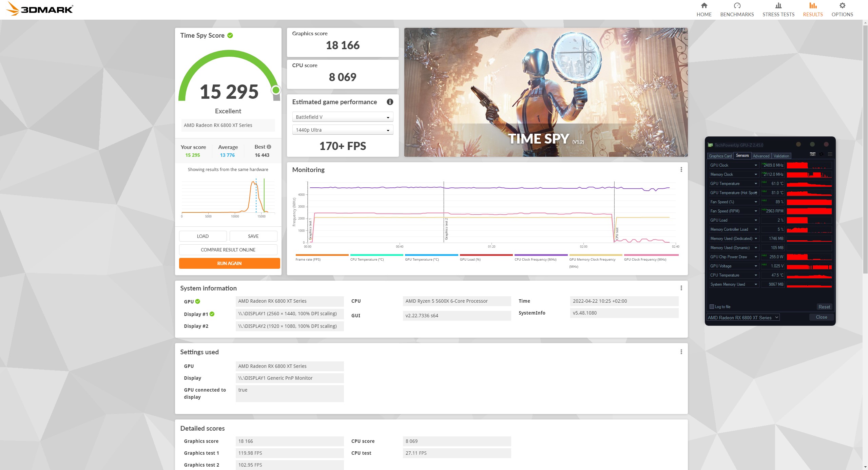Click the info icon beside Estimated game performance
Screen dimensions: 868x470
(x=390, y=102)
